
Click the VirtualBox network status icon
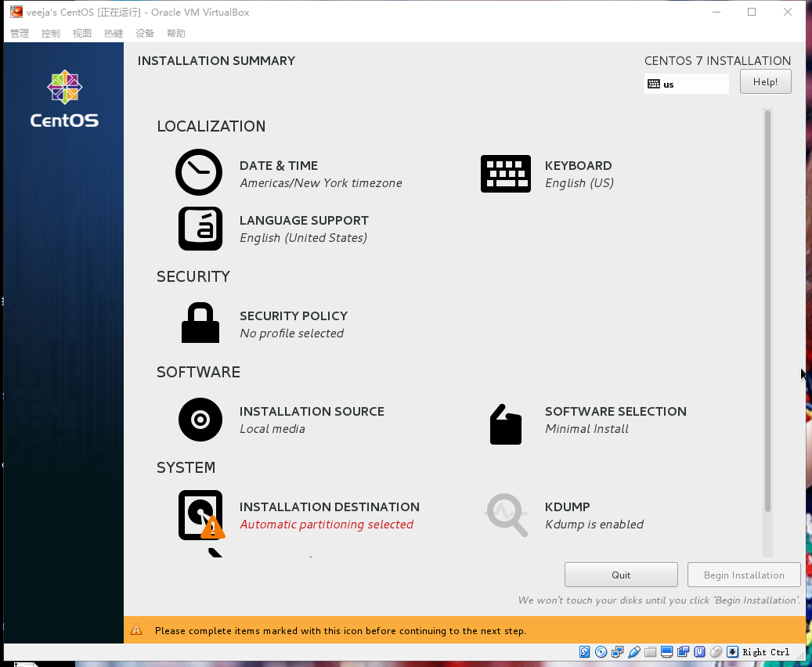tap(618, 651)
